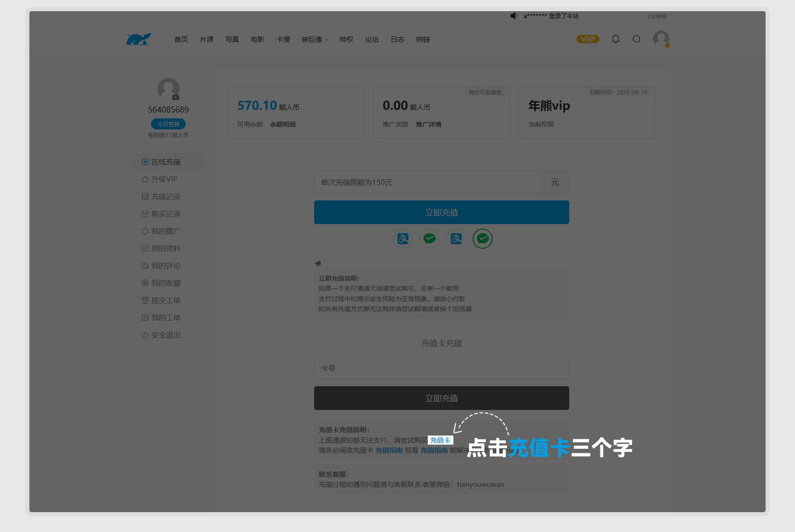Open the 余额明细 link

click(x=283, y=124)
